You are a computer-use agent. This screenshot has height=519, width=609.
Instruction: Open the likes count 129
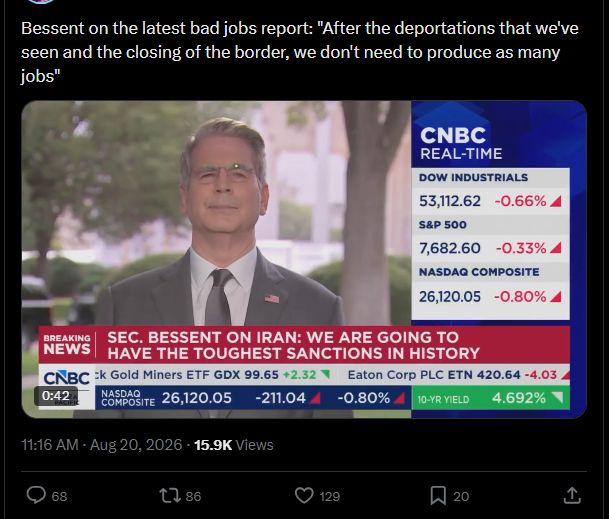[330, 496]
